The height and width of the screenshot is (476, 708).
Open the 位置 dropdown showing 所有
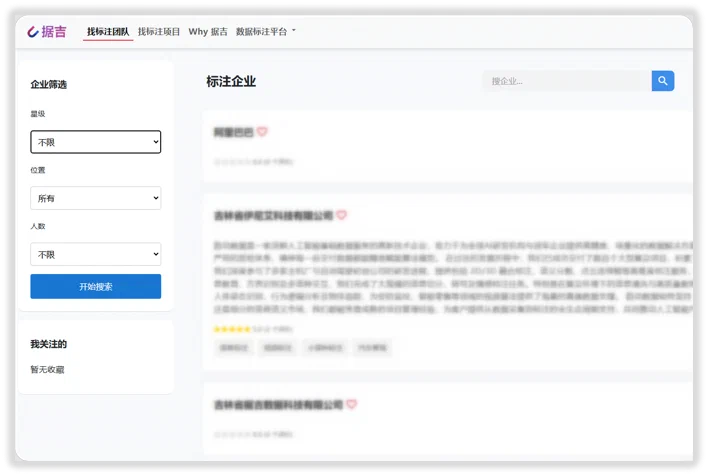pos(96,198)
